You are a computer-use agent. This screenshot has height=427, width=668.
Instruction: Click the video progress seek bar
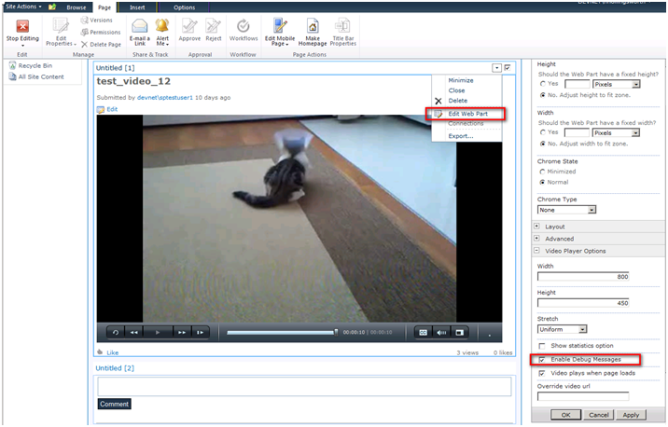coord(280,332)
